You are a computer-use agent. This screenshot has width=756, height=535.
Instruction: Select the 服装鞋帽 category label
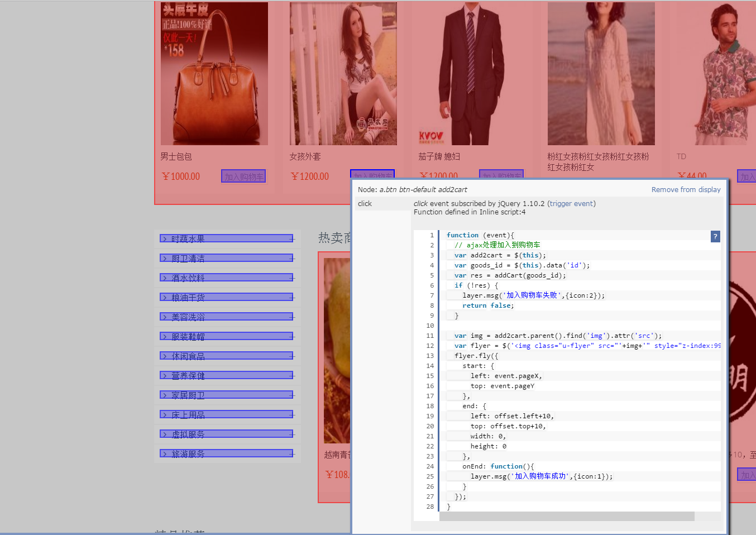coord(188,337)
